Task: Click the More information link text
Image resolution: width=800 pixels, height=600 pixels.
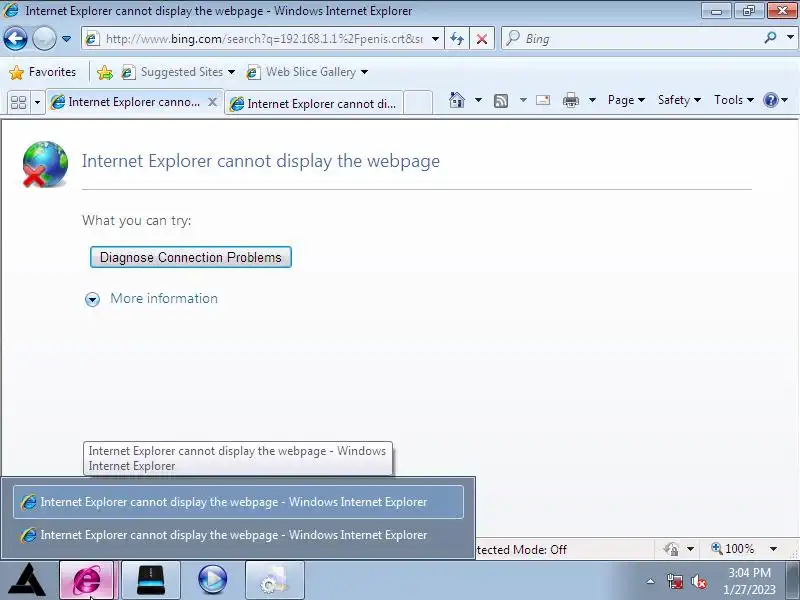Action: (164, 298)
